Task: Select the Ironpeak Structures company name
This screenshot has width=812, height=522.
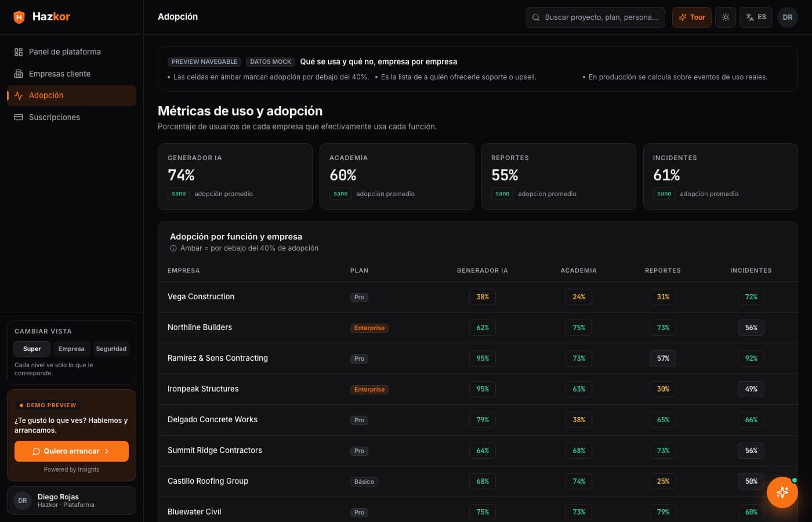Action: pos(203,389)
